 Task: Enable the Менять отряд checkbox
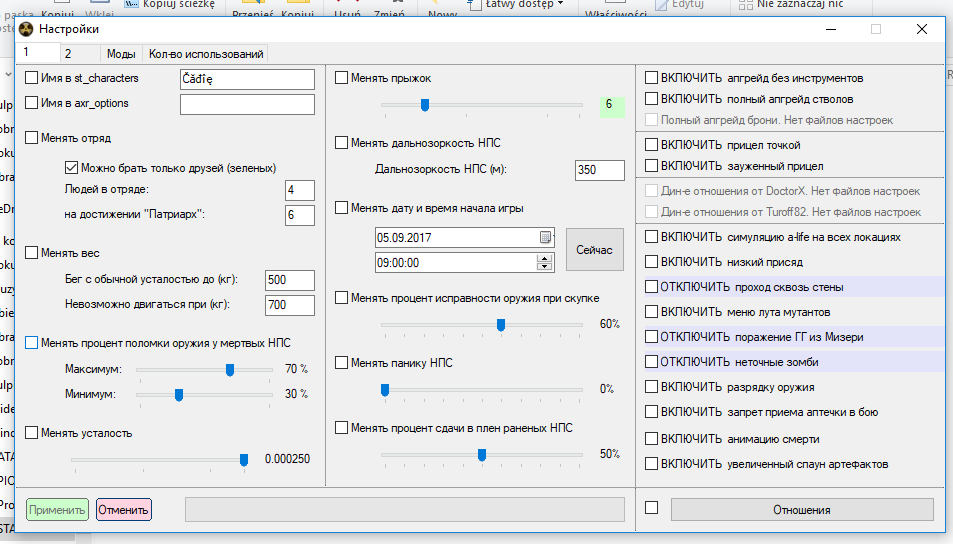(33, 138)
